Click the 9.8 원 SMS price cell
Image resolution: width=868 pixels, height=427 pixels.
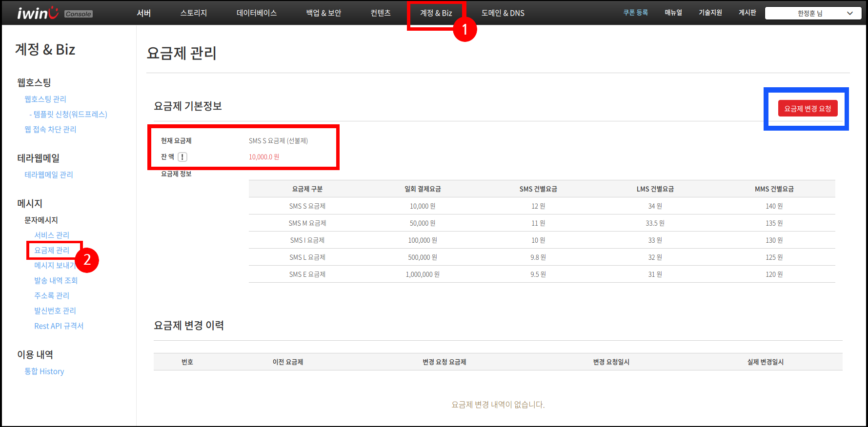coord(538,257)
